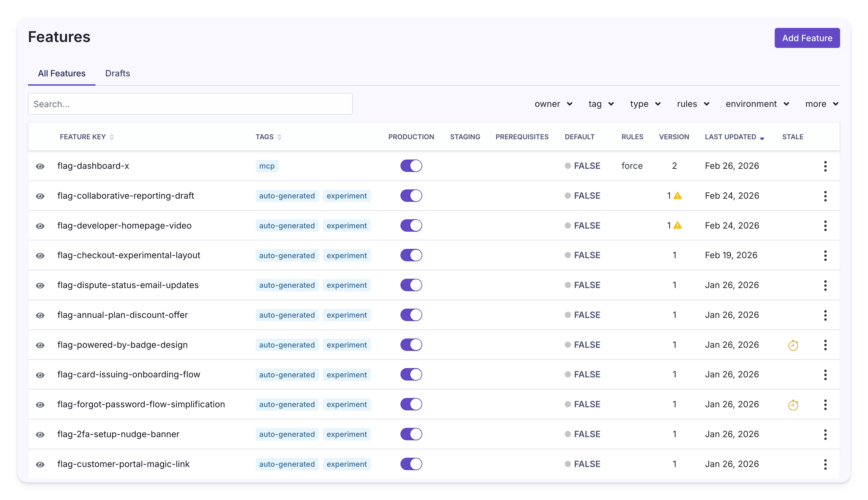
Task: Click the 'force' rules value for flag-dashboard-x
Action: (632, 166)
